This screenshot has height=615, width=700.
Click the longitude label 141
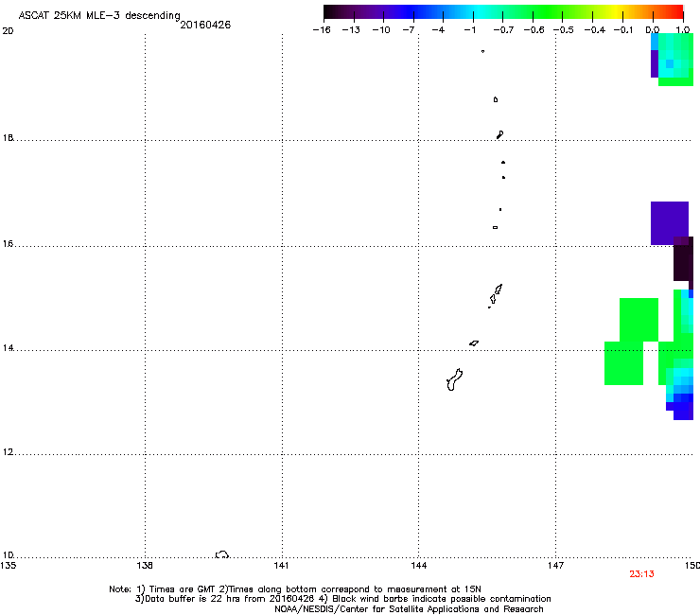pos(281,566)
